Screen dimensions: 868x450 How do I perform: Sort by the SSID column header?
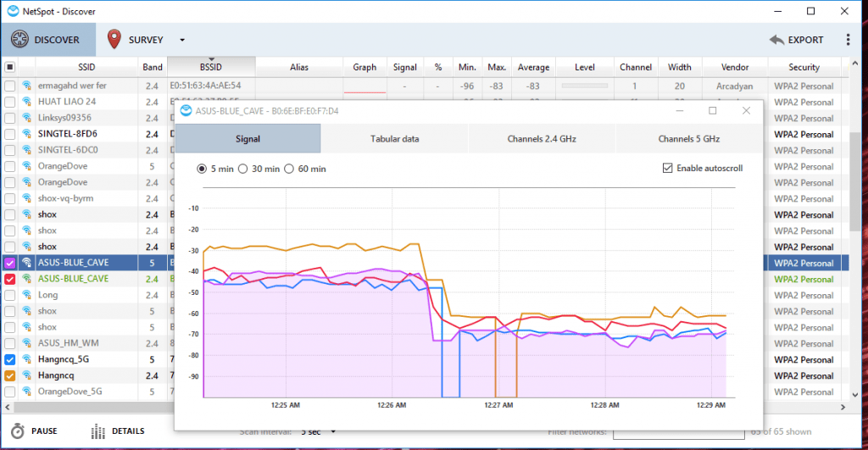coord(86,67)
